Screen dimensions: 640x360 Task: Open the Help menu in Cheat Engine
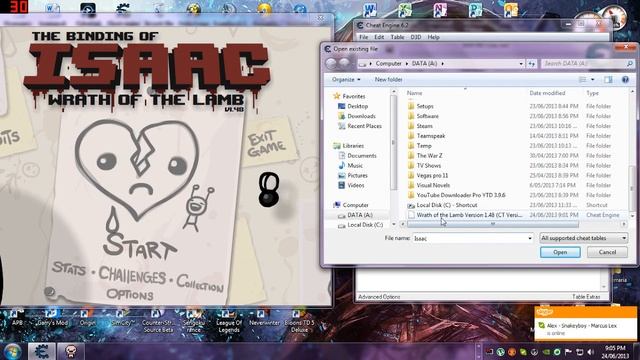click(433, 37)
